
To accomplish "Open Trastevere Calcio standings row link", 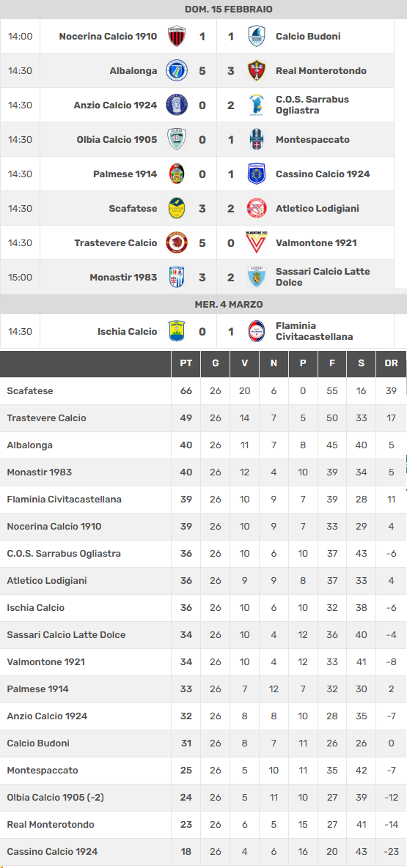I will (47, 418).
